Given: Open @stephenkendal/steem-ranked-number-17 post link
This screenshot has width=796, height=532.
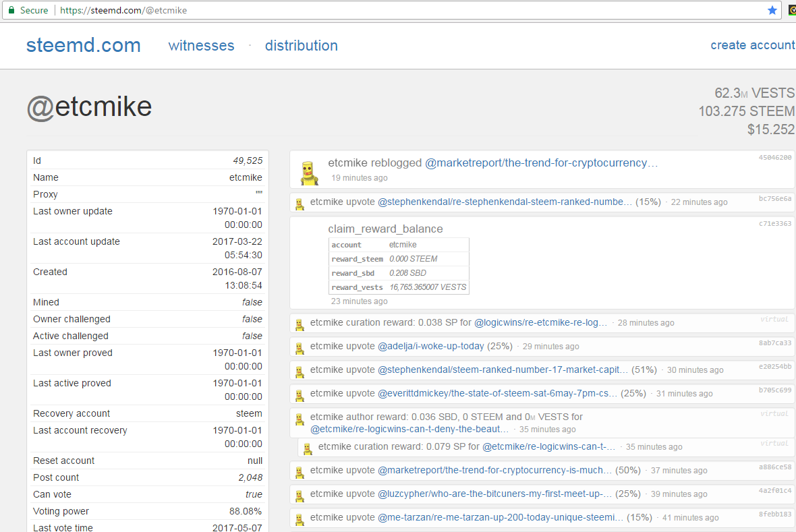Looking at the screenshot, I should coord(503,370).
